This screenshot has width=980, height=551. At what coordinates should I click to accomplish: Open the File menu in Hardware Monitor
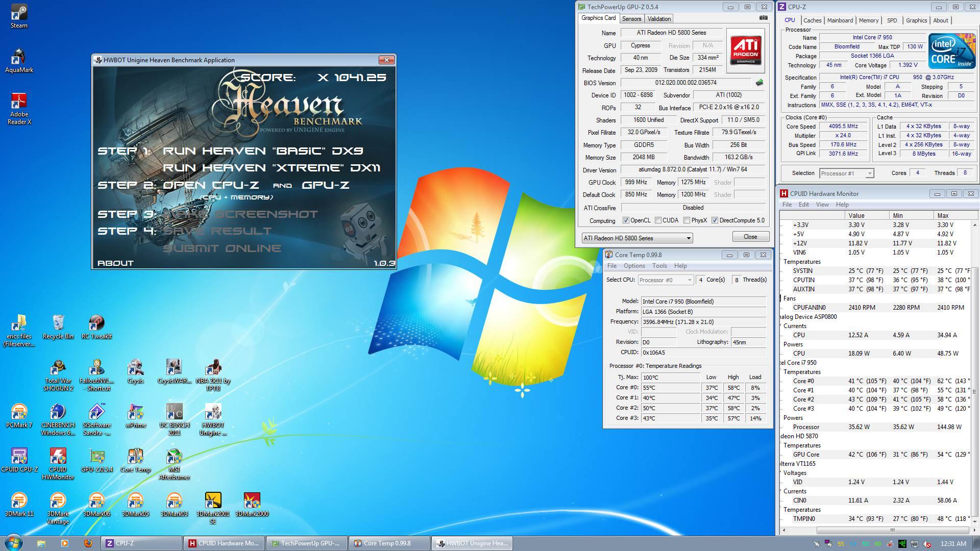coord(787,205)
